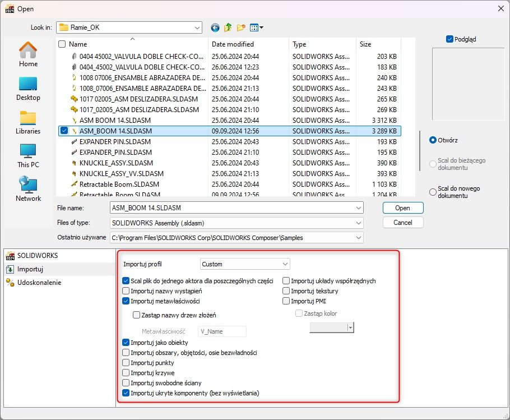Open This PC in the places sidebar
510x420 pixels.
(x=28, y=156)
